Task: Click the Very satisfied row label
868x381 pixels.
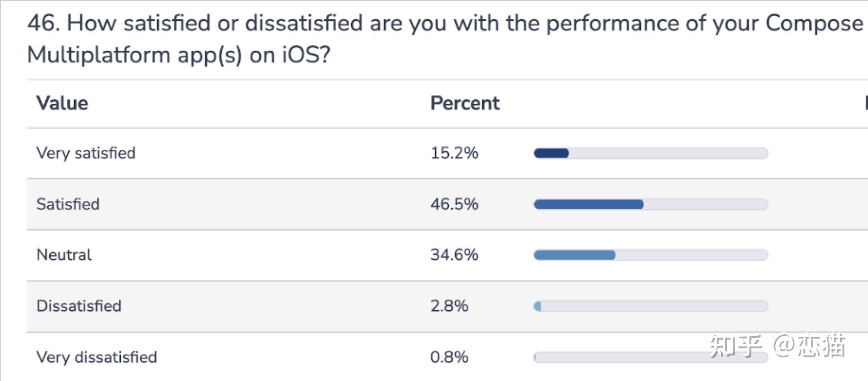Action: [x=86, y=153]
